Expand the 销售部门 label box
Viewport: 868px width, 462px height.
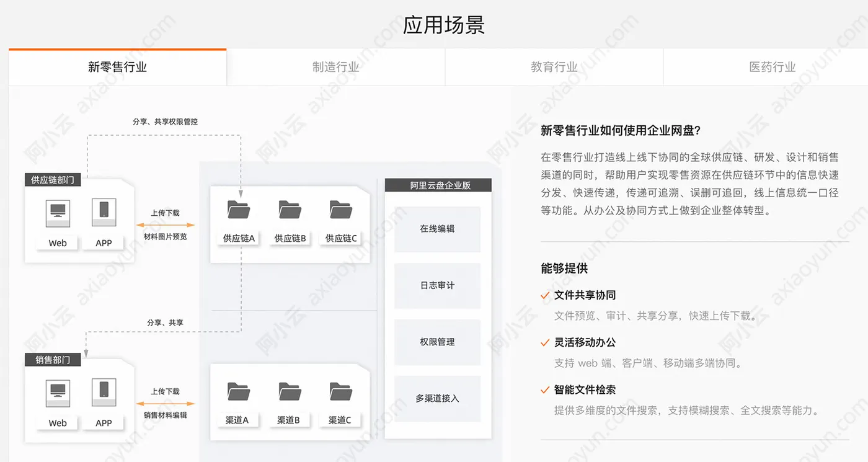(53, 360)
